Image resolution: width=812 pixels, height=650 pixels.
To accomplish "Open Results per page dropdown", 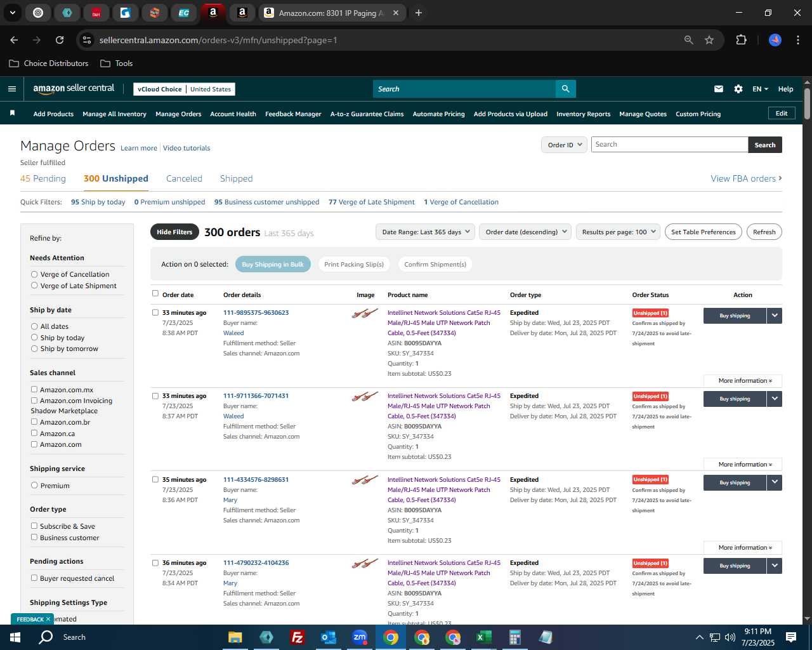I will [618, 232].
